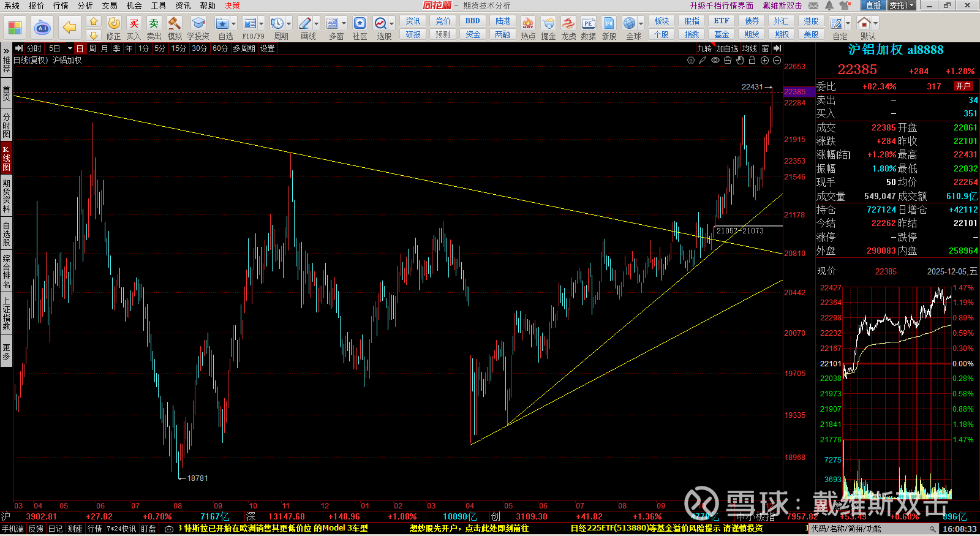The image size is (980, 536).
Task: Expand the 选股 dropdown arrow
Action: point(392,23)
